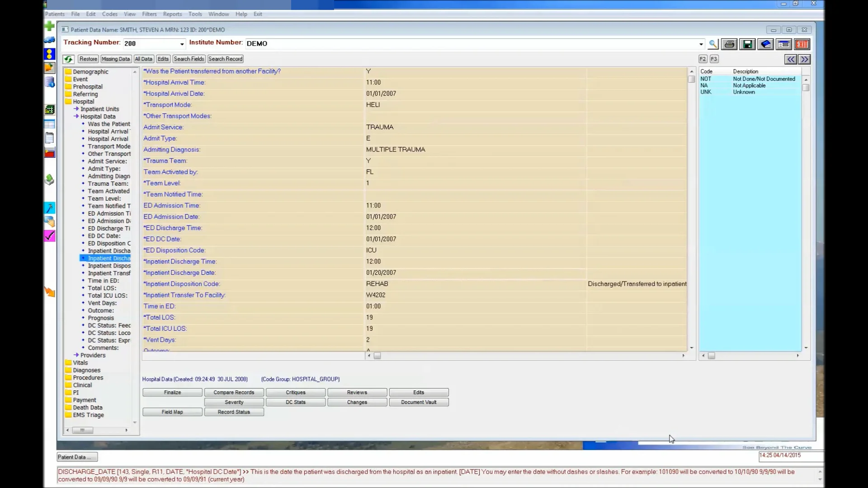Enable the Edits filter button

(163, 59)
